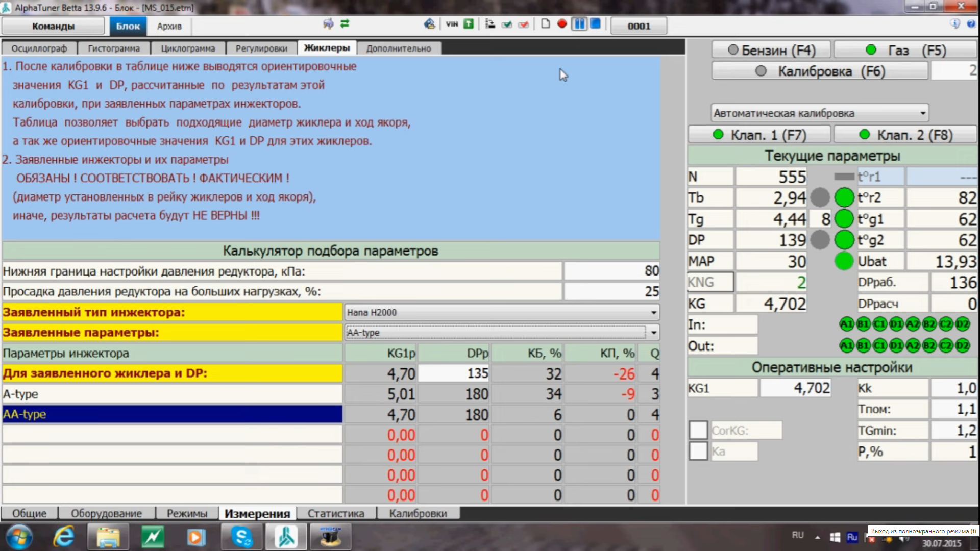Expand injector parameters AA-type dropdown
980x551 pixels.
[652, 332]
